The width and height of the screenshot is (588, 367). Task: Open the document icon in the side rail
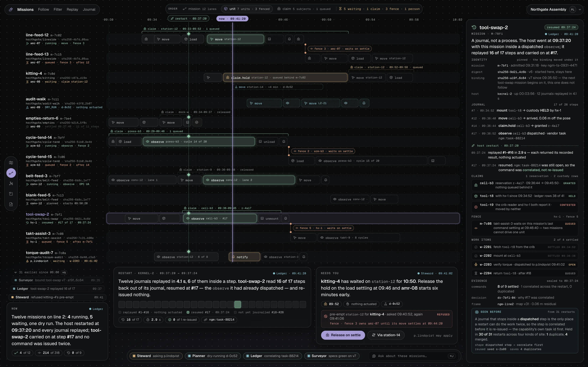11,204
